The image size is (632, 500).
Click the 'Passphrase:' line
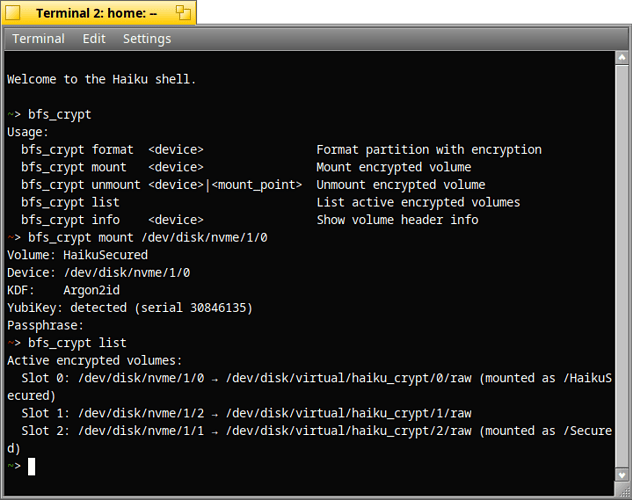[x=45, y=325]
